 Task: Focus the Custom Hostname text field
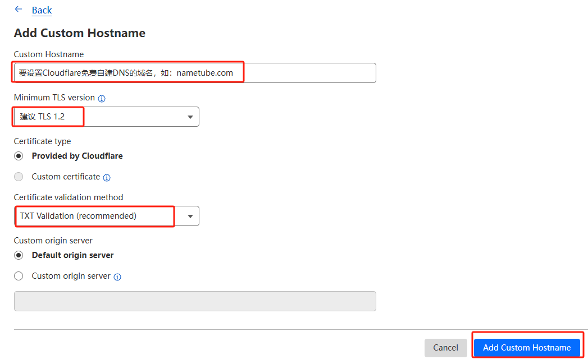tap(194, 73)
